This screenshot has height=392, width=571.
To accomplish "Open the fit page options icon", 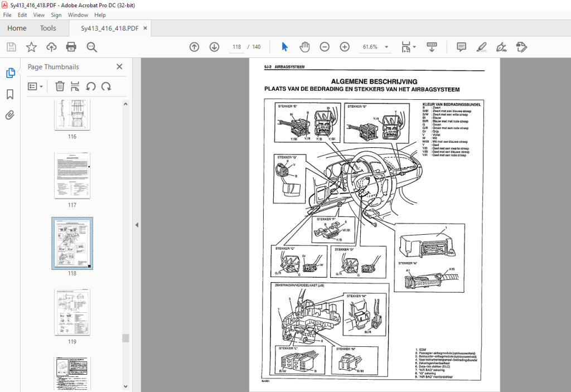I will pyautogui.click(x=406, y=47).
